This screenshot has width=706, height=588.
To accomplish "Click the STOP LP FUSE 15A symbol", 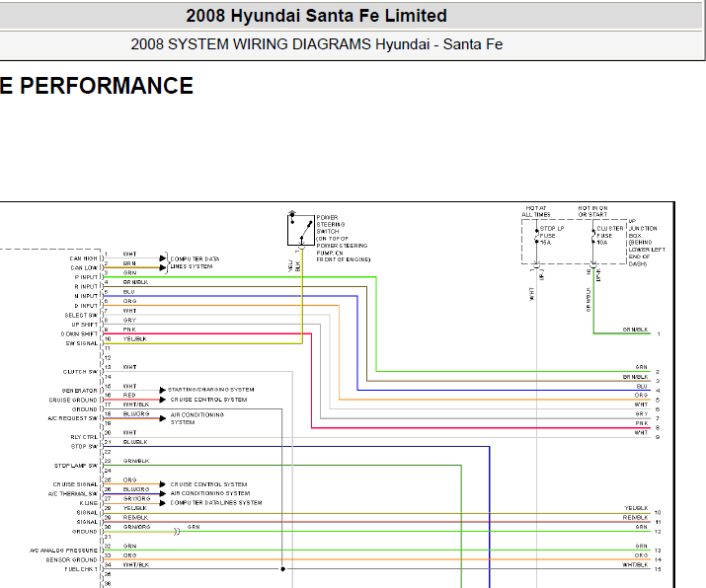I will pyautogui.click(x=536, y=236).
